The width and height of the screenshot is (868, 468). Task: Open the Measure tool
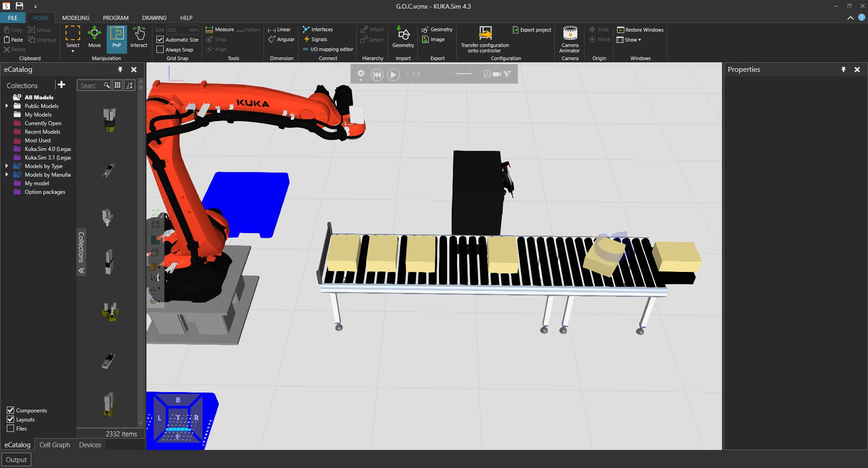point(220,30)
